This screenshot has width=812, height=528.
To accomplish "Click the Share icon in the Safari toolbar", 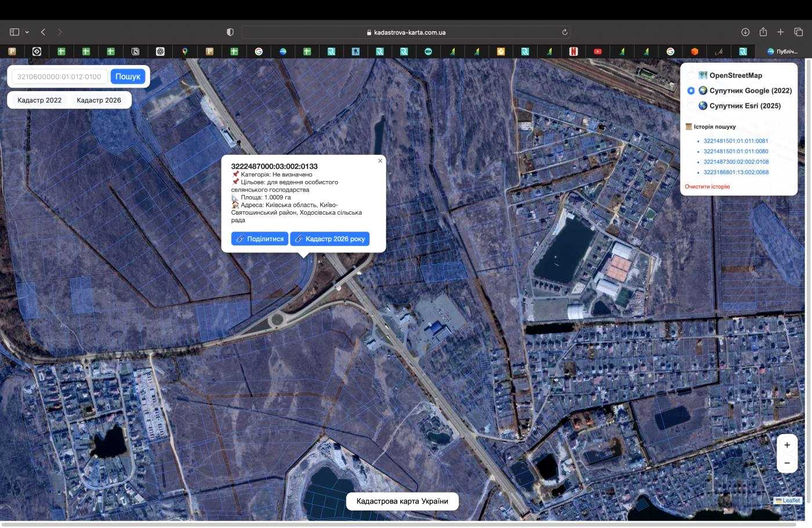I will [x=763, y=32].
